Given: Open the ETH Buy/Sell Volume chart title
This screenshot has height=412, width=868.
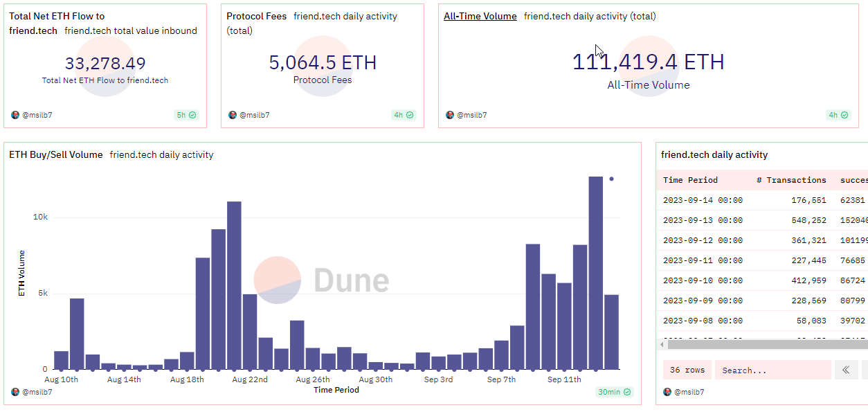Looking at the screenshot, I should (x=56, y=154).
